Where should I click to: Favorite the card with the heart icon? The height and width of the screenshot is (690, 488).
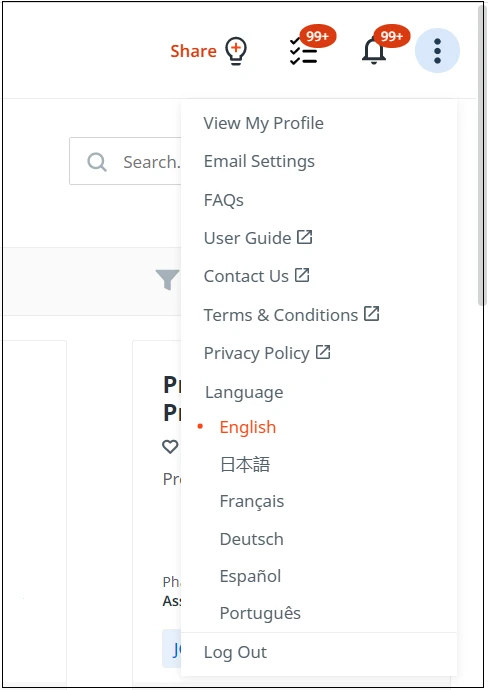(170, 447)
